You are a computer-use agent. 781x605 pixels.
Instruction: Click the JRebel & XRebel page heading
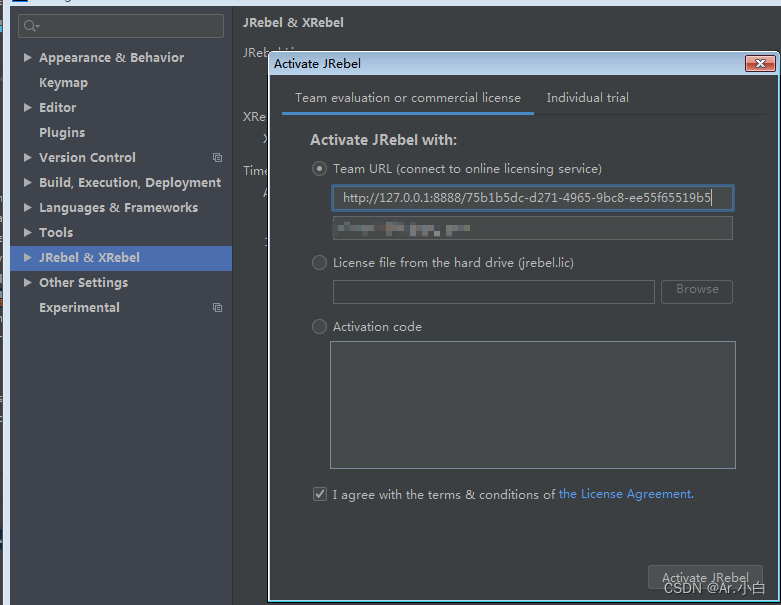(293, 22)
